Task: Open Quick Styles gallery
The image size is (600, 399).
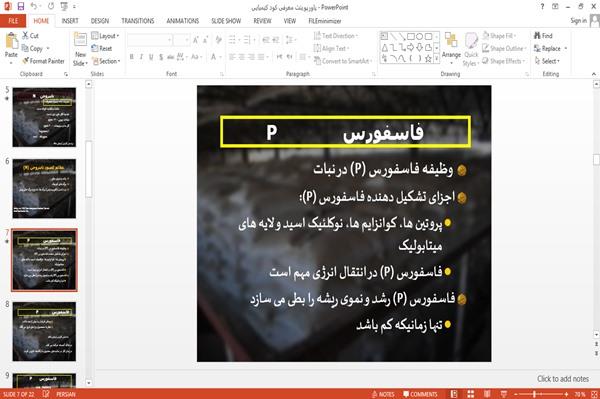Action: [471, 50]
